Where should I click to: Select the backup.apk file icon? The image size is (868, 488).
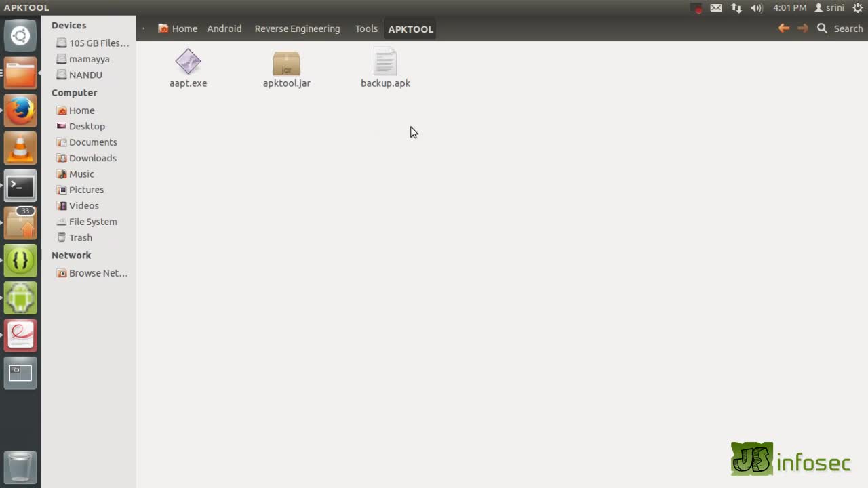coord(384,61)
